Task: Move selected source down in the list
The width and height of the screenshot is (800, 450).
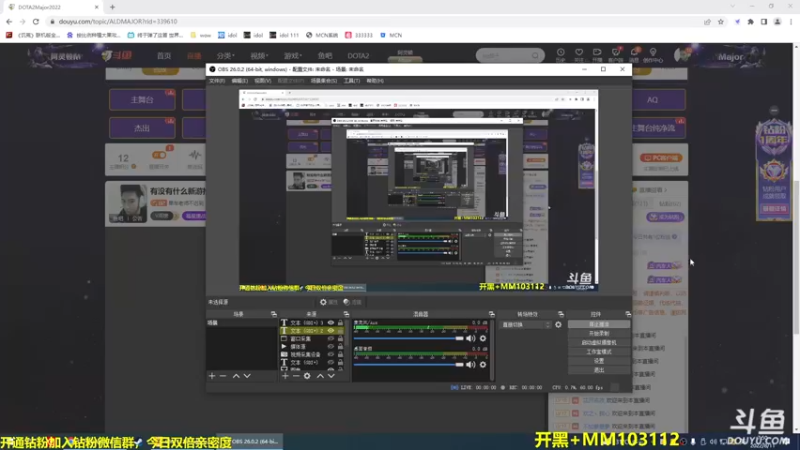Action: [x=331, y=376]
